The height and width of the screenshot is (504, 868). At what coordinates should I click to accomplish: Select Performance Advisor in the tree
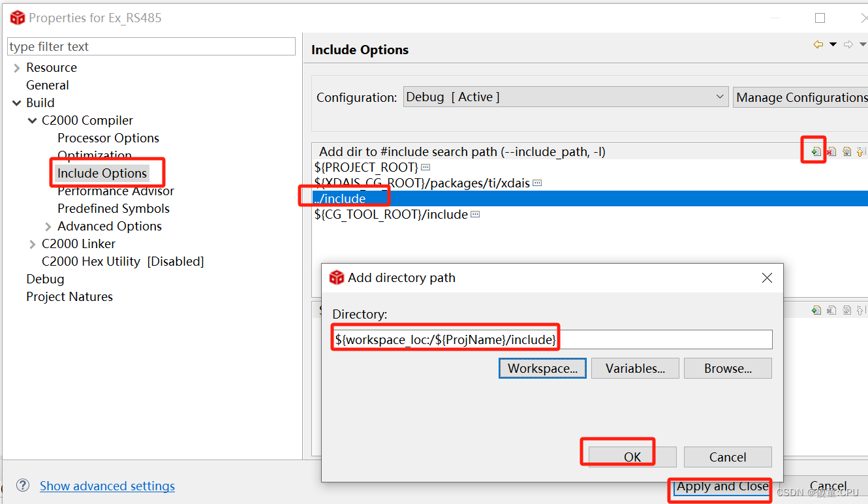(116, 191)
